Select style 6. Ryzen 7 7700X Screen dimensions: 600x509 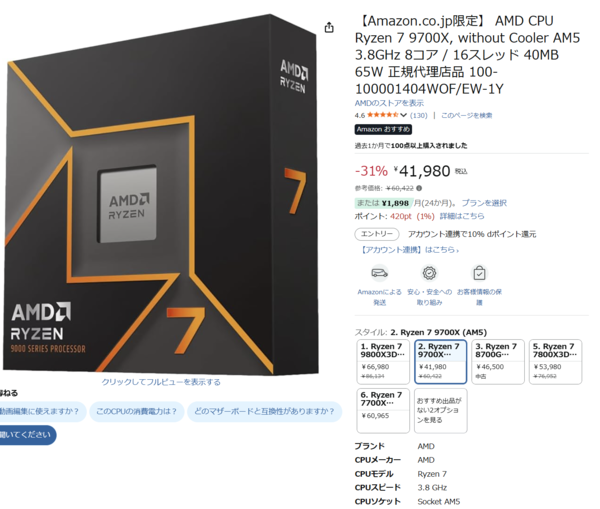click(383, 411)
